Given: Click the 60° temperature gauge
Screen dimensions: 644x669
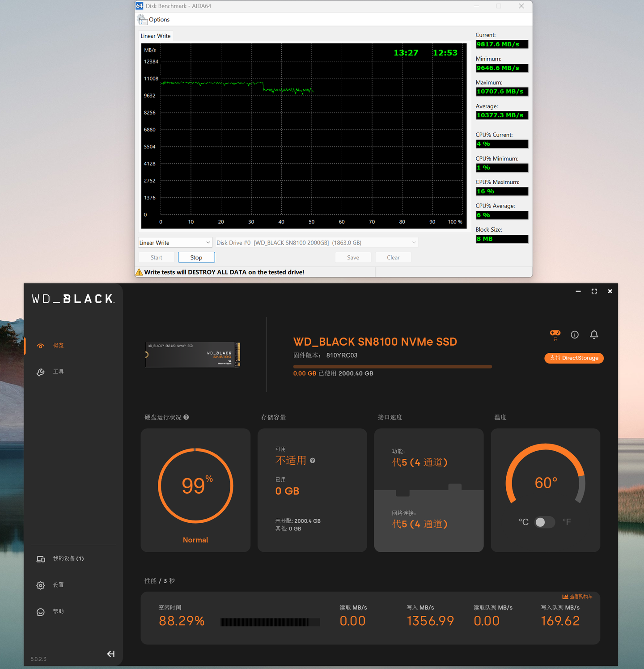Looking at the screenshot, I should pyautogui.click(x=546, y=474).
